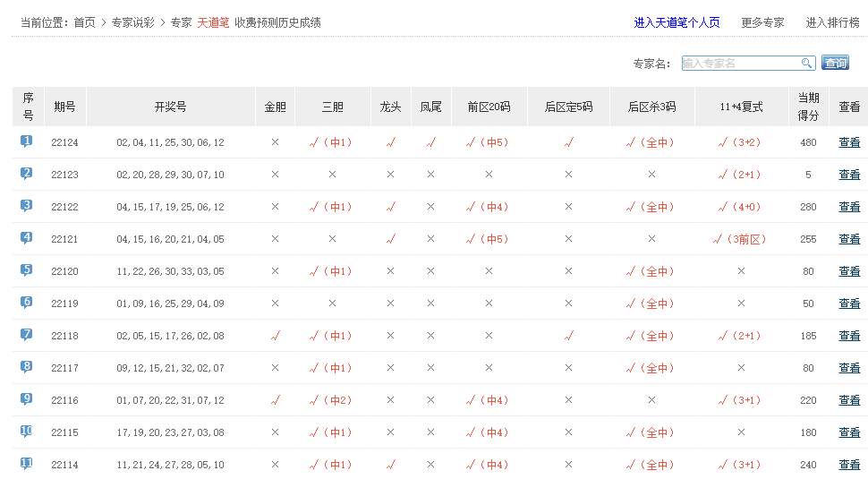Go to 更多专家 page
Viewport: 868px width, 479px height.
[762, 22]
